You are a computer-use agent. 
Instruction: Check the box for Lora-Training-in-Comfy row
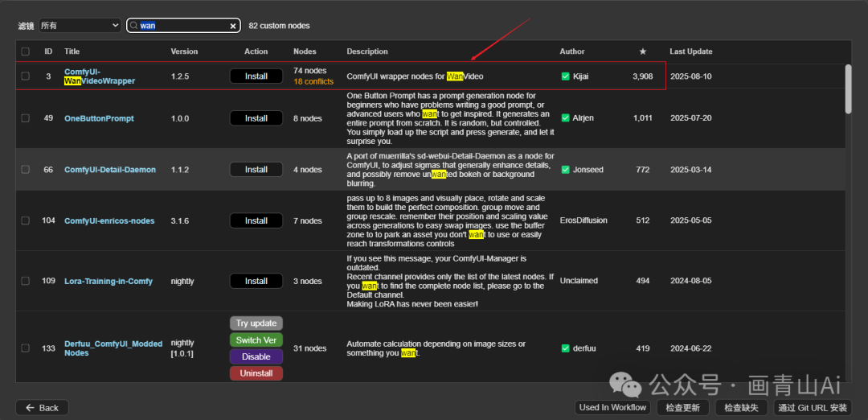[x=26, y=281]
